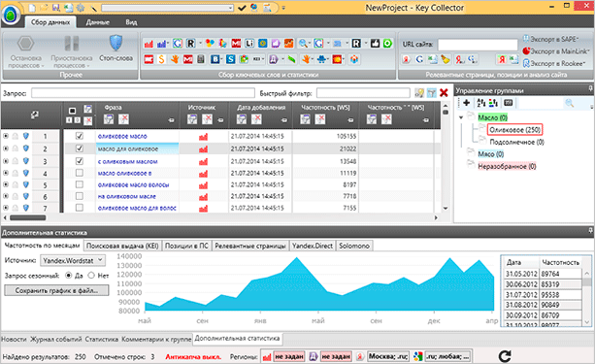This screenshot has height=364, width=595.
Task: Select the Подсолнечное group
Action: [516, 142]
